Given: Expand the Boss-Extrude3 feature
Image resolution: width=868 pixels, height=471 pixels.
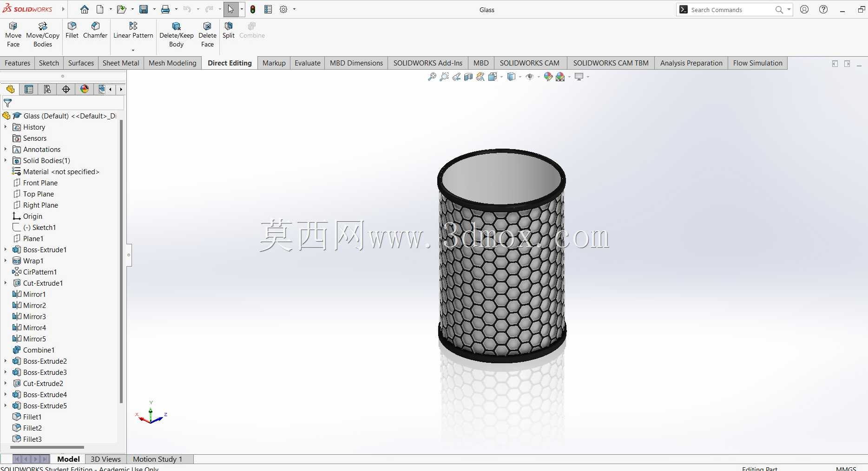Looking at the screenshot, I should pos(6,372).
